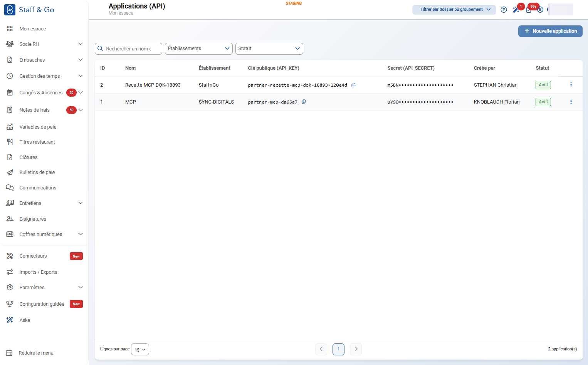Click the Réduire le menu button
The image size is (588, 365).
click(x=30, y=353)
